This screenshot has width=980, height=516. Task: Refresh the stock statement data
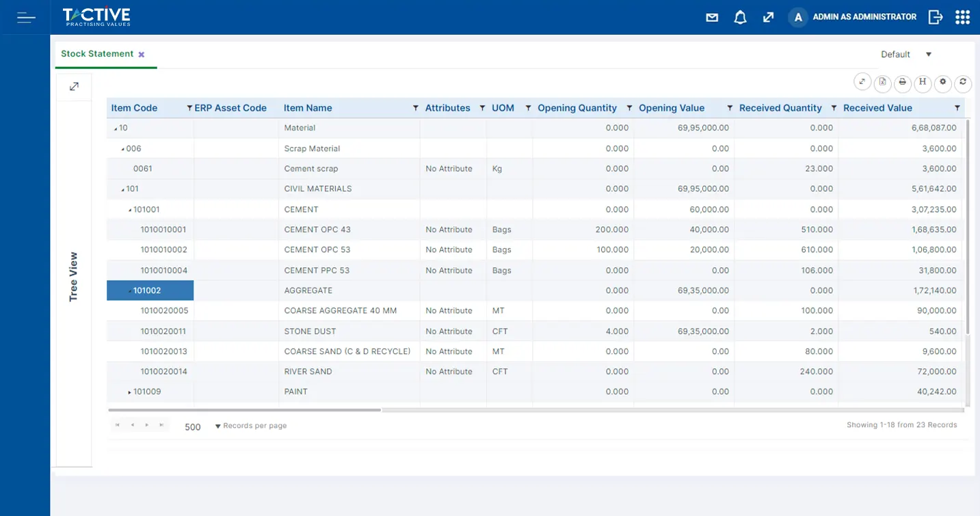963,83
